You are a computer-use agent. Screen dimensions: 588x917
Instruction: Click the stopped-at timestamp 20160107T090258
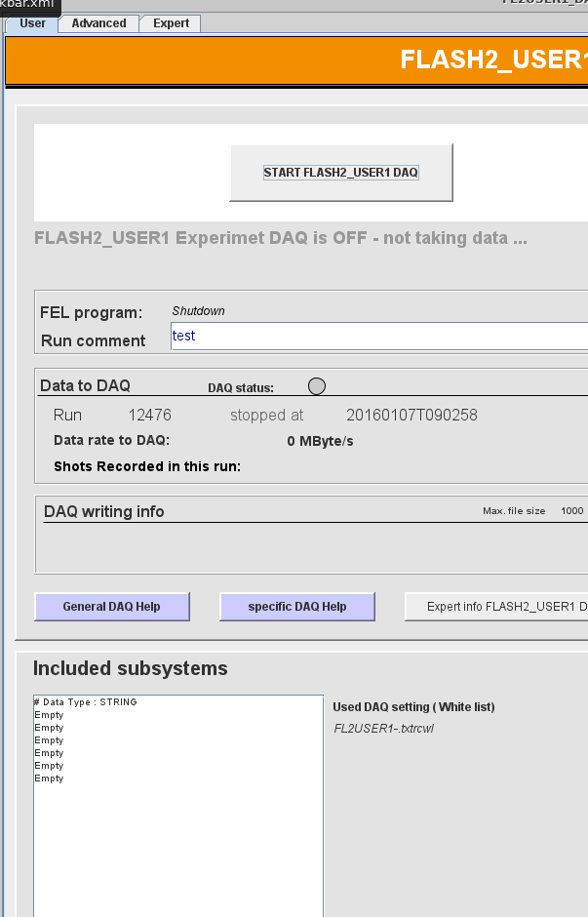click(412, 416)
